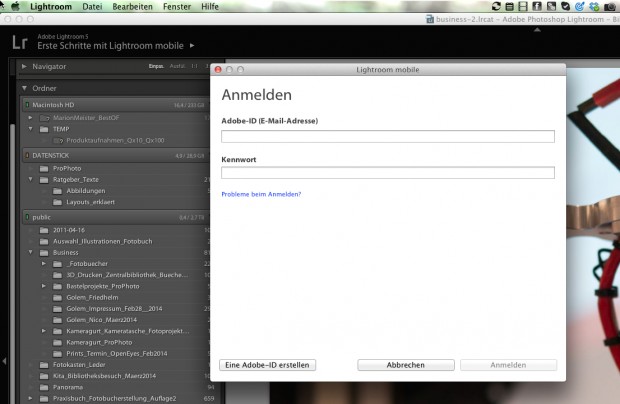This screenshot has height=404, width=620.
Task: Click the folder icon of Panorama
Action: [44, 387]
